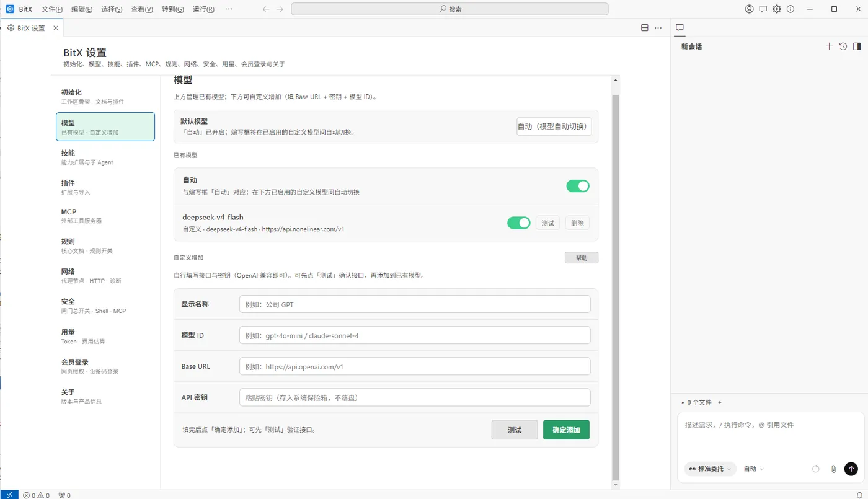Start a new conversation with plus icon
The height and width of the screenshot is (499, 868).
pyautogui.click(x=829, y=46)
